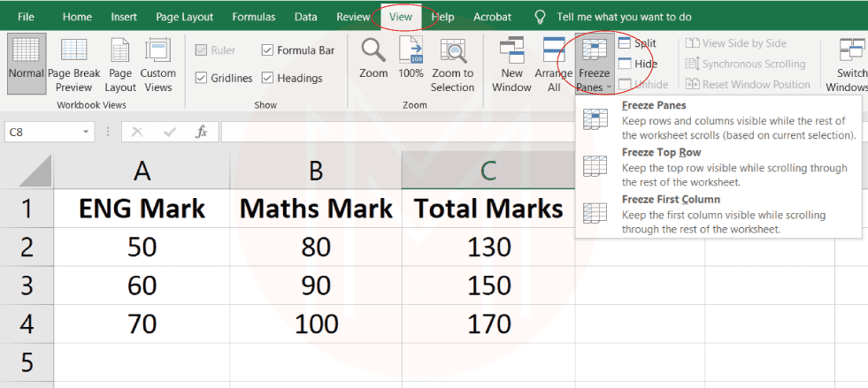The width and height of the screenshot is (868, 388).
Task: Open Page Break Preview view
Action: coord(73,53)
